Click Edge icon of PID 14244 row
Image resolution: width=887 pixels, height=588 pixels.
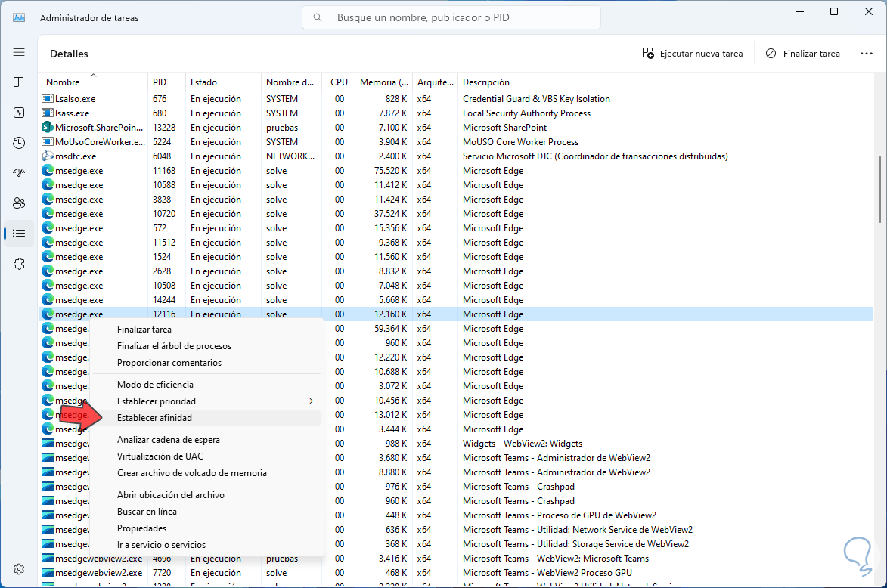pos(48,299)
